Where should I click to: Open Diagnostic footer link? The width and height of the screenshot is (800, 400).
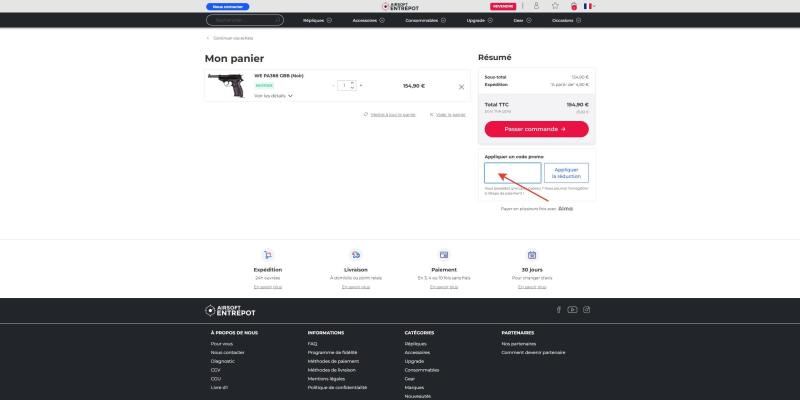tap(222, 361)
